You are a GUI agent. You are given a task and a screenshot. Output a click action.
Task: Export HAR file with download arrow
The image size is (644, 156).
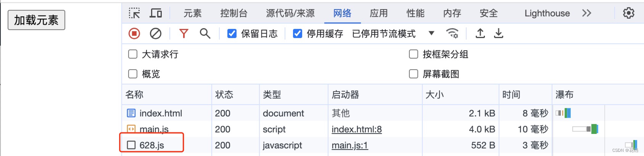pos(499,33)
